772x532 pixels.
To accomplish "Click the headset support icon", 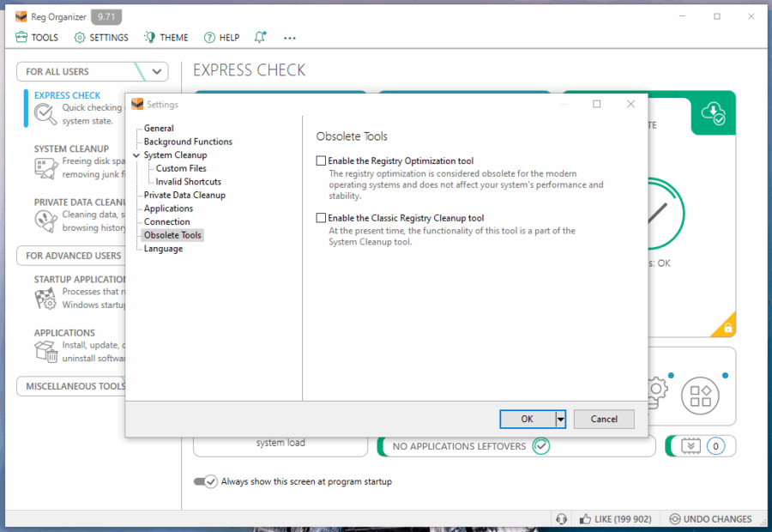I will click(x=561, y=518).
